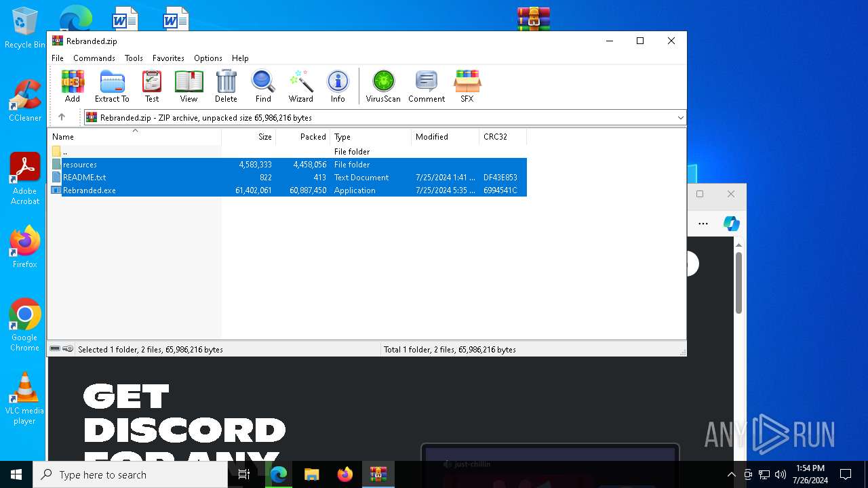Click the Add toolbar icon

point(73,86)
